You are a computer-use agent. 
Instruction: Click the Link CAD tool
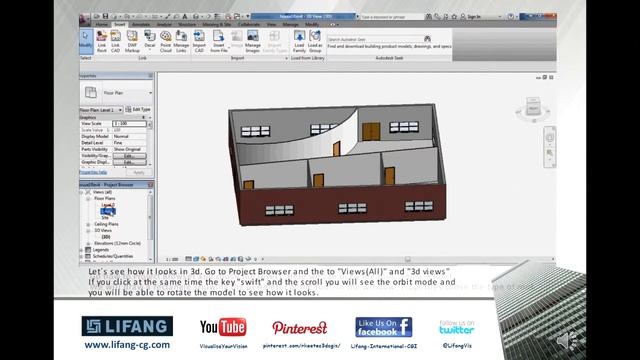point(116,42)
